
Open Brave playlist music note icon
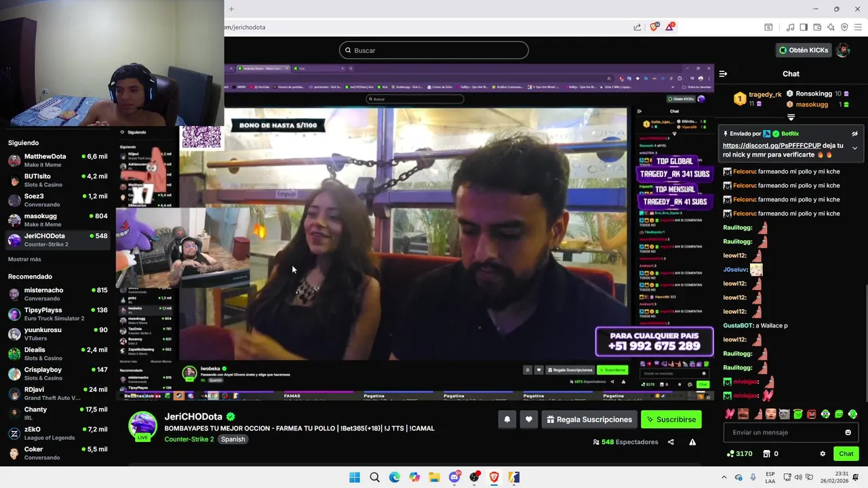pyautogui.click(x=790, y=27)
